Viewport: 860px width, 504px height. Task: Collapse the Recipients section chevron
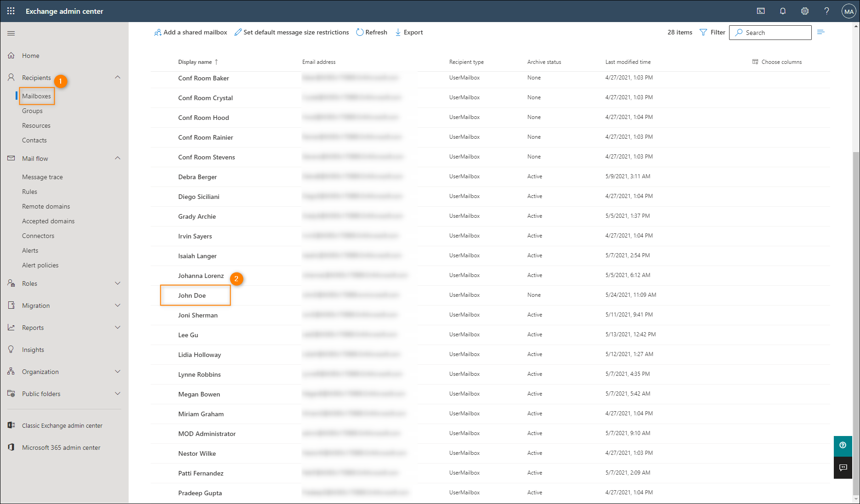[x=118, y=77]
